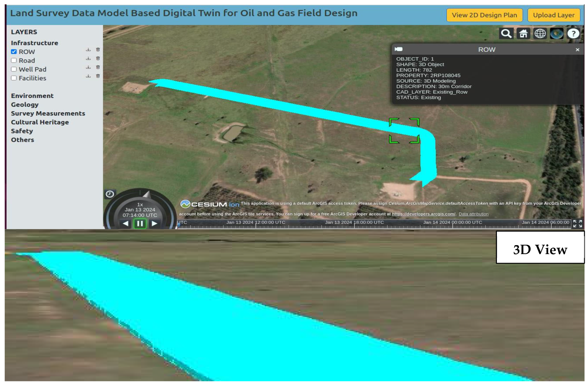Open the geocoder search icon
This screenshot has height=386, width=588.
tap(506, 34)
